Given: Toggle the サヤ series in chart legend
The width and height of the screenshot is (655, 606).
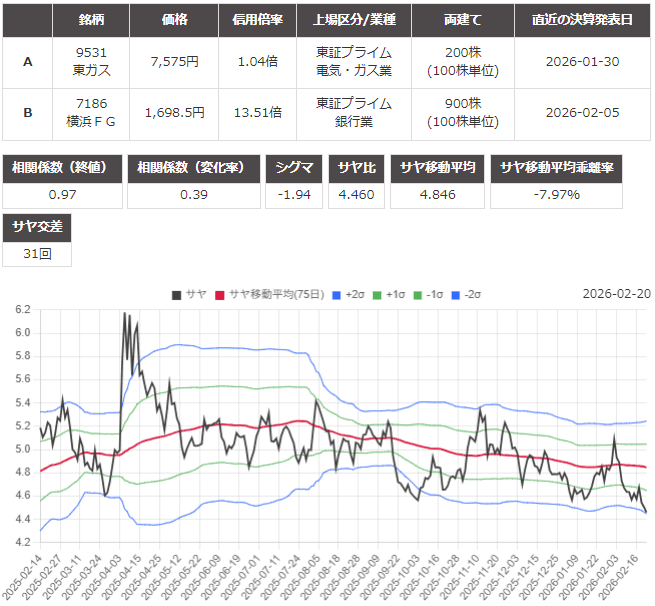Looking at the screenshot, I should (x=188, y=294).
